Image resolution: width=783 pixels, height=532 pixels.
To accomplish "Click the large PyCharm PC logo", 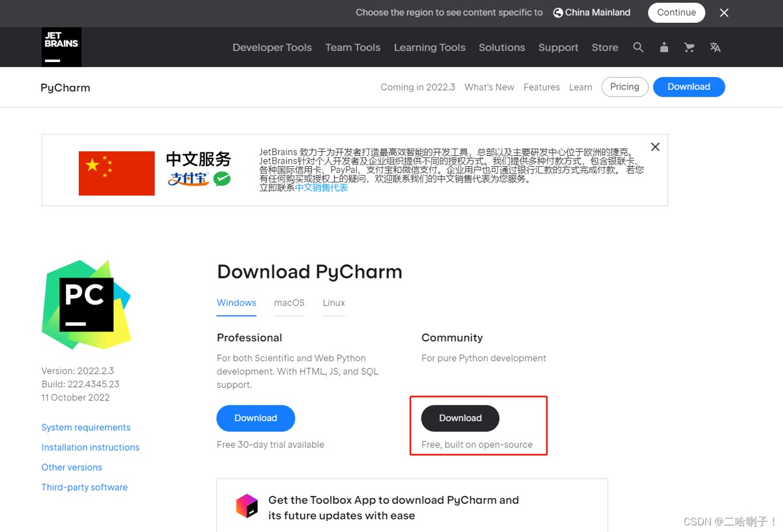I will point(87,304).
